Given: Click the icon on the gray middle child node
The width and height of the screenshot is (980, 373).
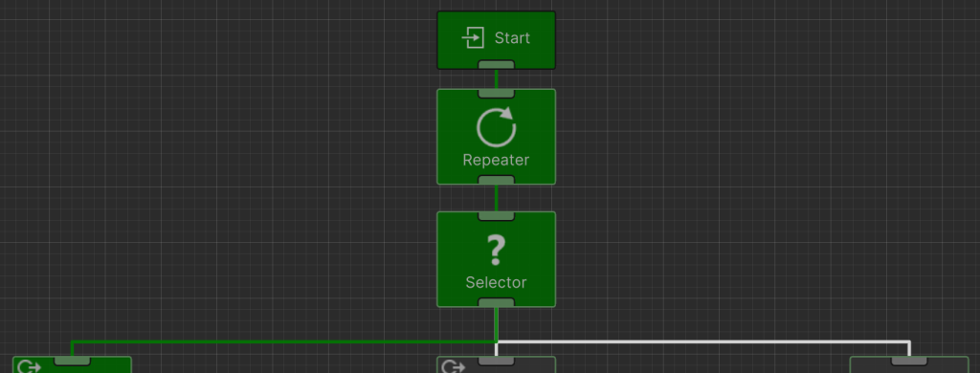Looking at the screenshot, I should [453, 366].
